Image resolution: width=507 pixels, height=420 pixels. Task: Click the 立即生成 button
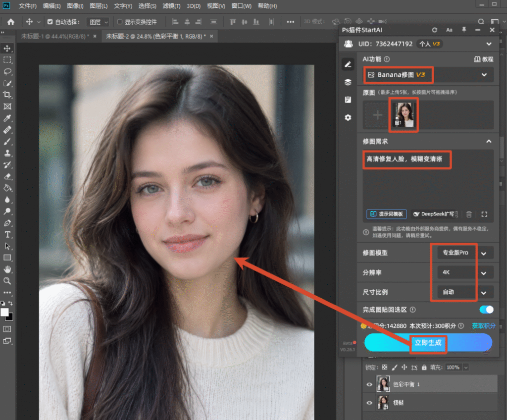428,343
